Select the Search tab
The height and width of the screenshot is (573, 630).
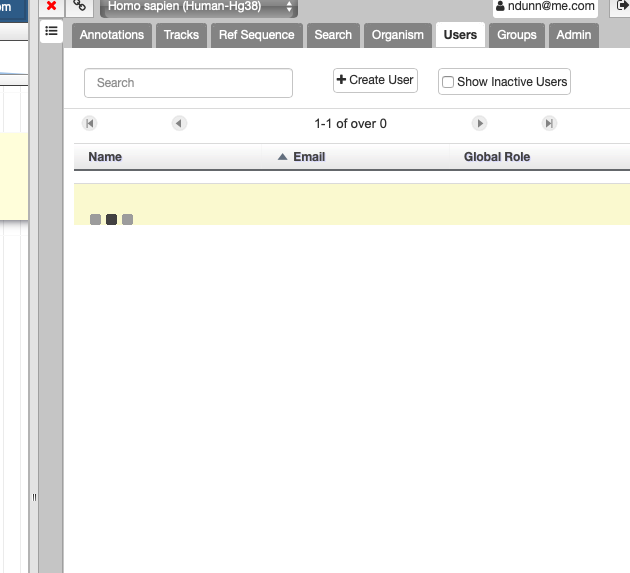point(333,35)
